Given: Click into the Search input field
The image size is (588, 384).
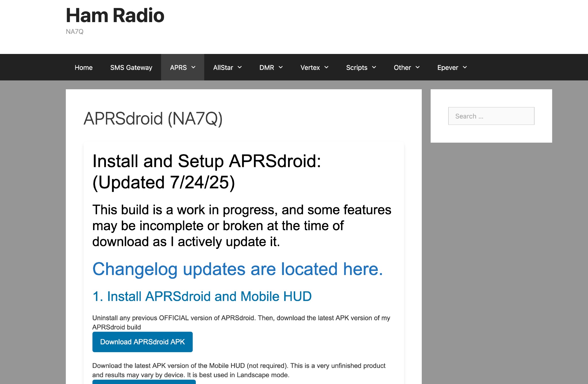Looking at the screenshot, I should (x=491, y=116).
